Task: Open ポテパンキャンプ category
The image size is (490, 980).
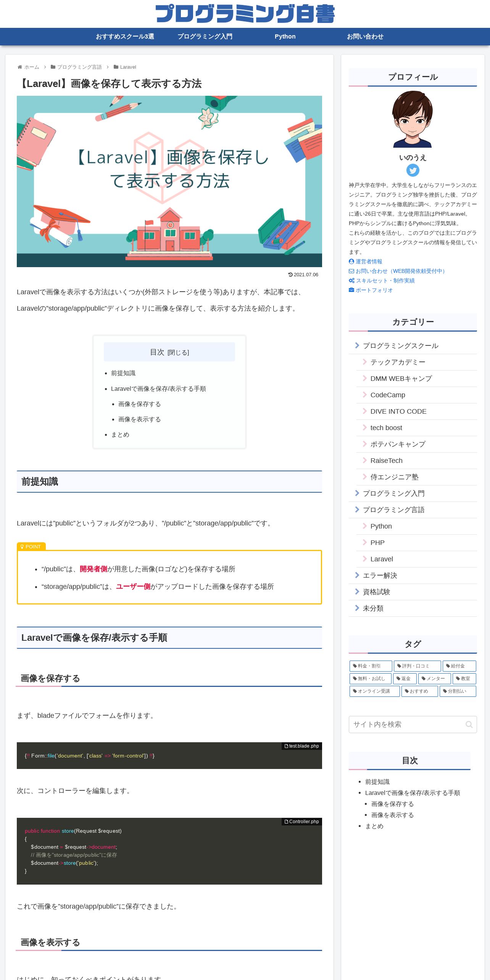Action: pos(417,444)
